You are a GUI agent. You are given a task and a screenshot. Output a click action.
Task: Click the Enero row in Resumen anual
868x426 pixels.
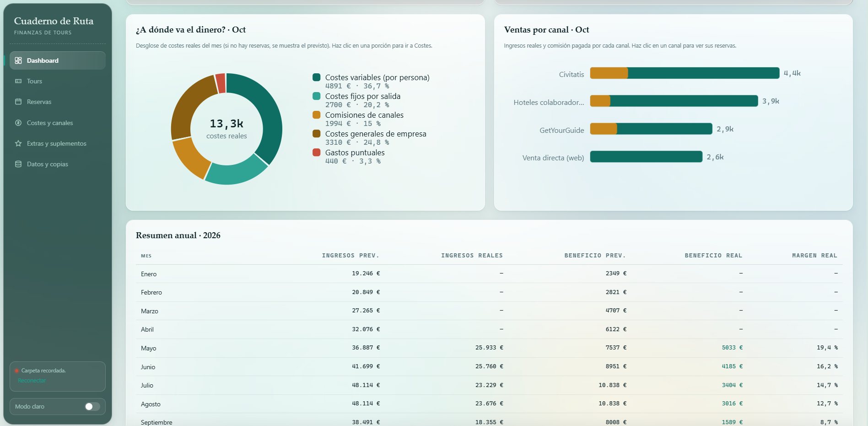(489, 273)
